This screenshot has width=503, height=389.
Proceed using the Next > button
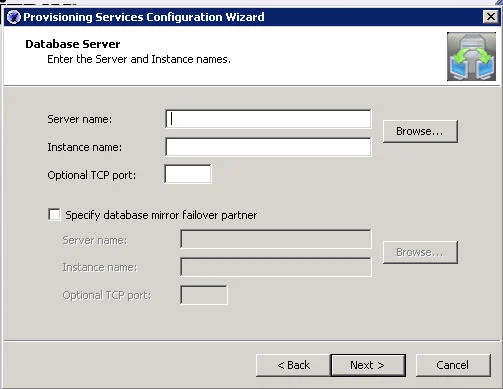368,365
